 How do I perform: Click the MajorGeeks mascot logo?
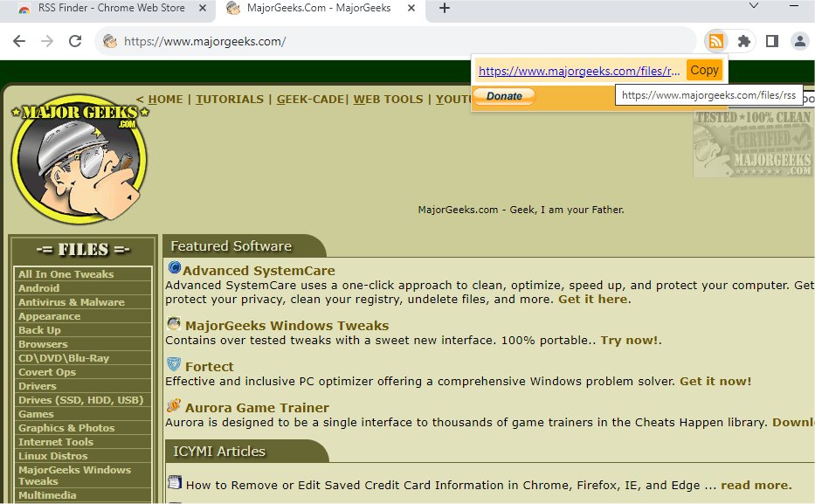tap(80, 158)
